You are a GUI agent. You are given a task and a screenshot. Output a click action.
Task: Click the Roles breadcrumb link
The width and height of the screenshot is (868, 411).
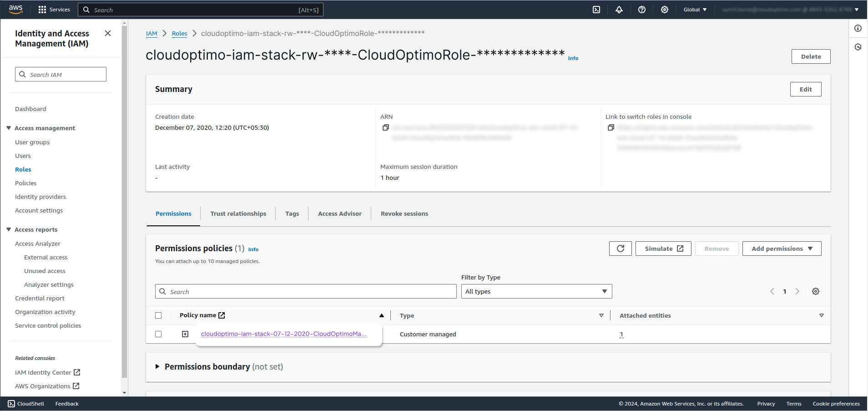click(180, 34)
